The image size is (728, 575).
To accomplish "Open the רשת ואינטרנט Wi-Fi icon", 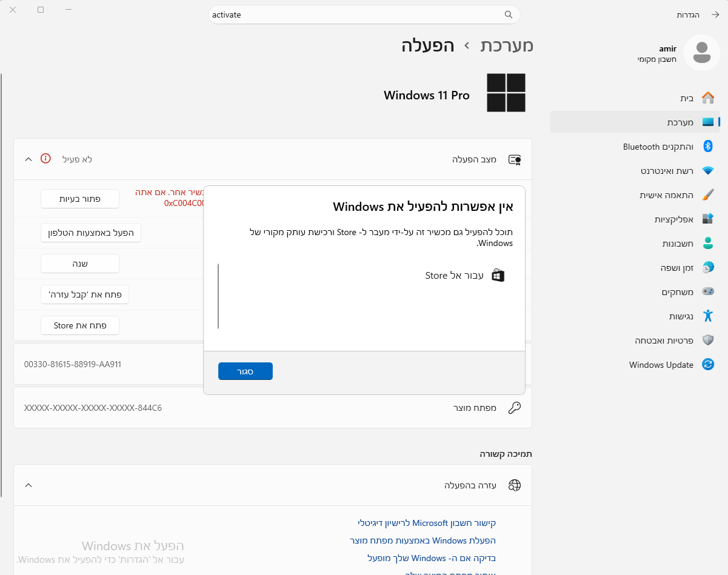I will pyautogui.click(x=707, y=171).
